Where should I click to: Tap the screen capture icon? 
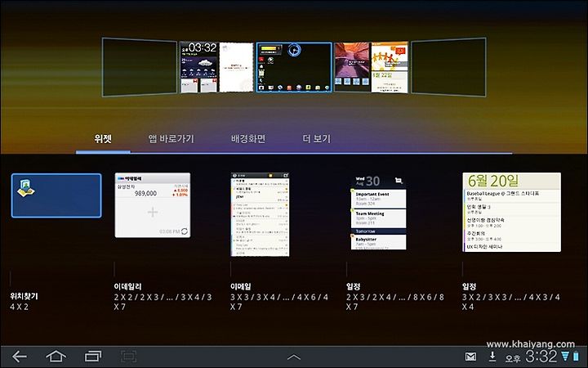pyautogui.click(x=128, y=357)
